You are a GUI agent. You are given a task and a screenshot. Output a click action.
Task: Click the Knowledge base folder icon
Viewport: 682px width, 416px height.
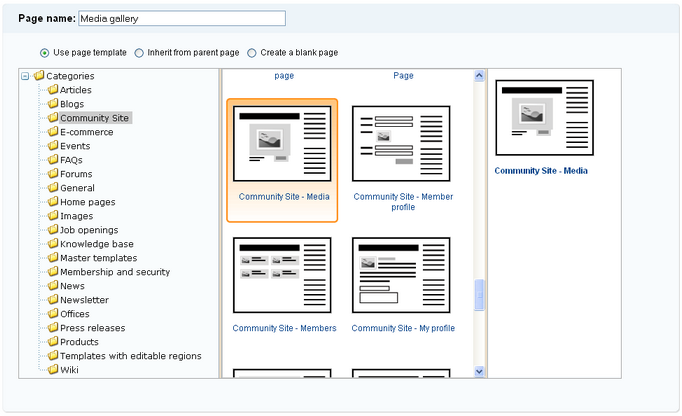click(53, 244)
